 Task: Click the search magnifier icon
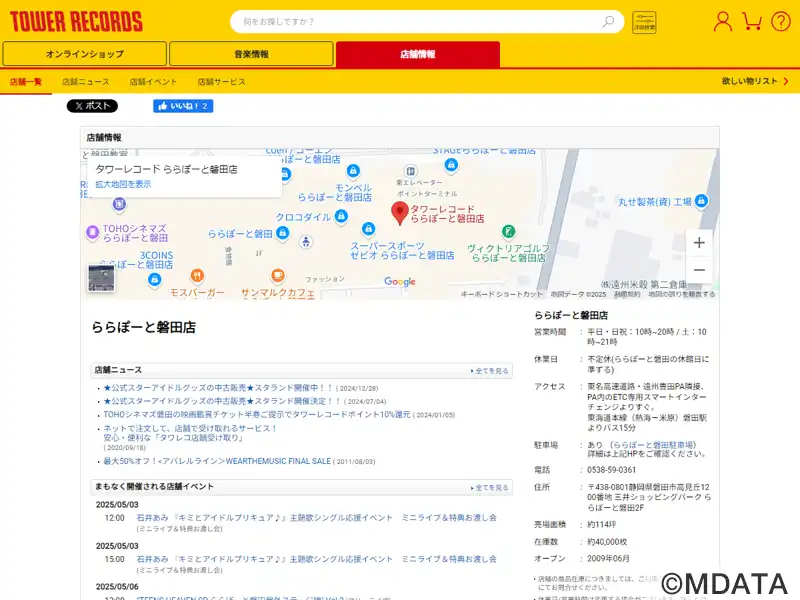608,21
